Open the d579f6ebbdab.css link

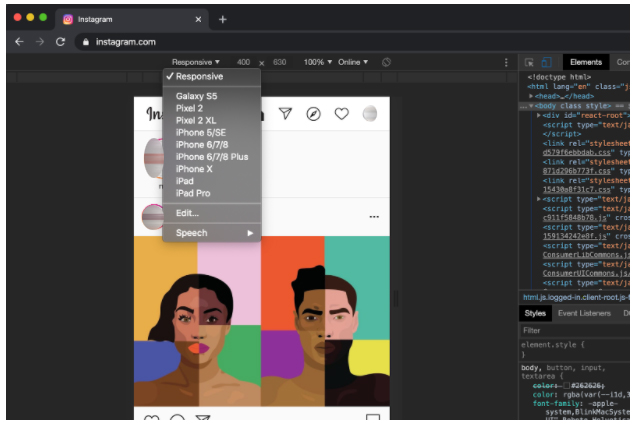[x=578, y=153]
